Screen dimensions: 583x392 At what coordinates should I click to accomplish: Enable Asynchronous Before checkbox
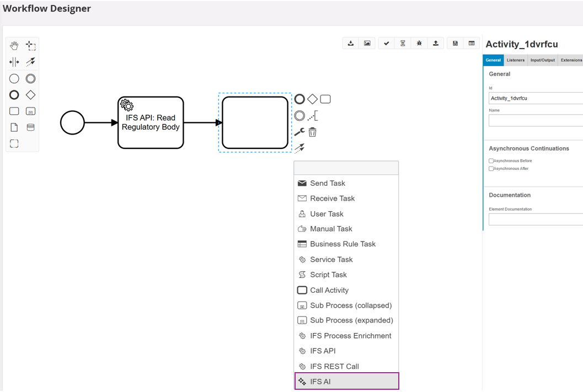click(x=491, y=161)
